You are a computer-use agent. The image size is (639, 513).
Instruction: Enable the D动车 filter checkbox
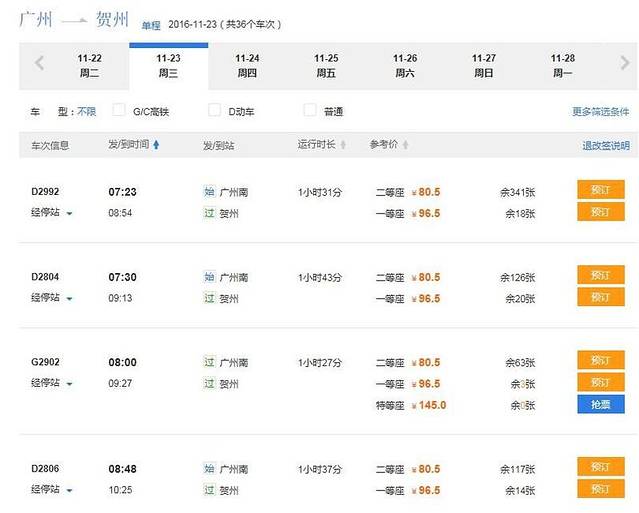coord(214,111)
